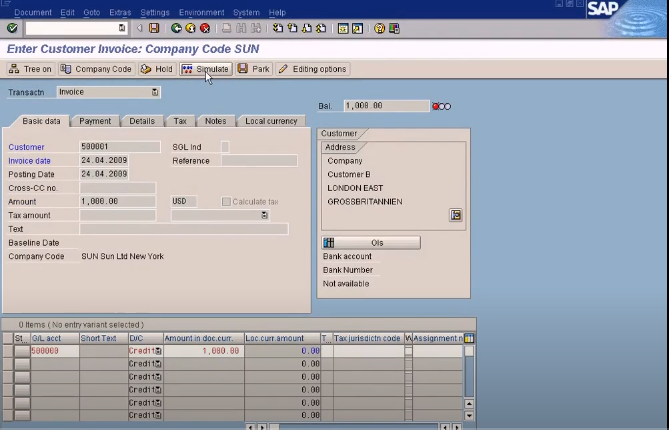Screen dimensions: 669x430
Task: Click the Cross-CC no. input field
Action: pyautogui.click(x=117, y=188)
